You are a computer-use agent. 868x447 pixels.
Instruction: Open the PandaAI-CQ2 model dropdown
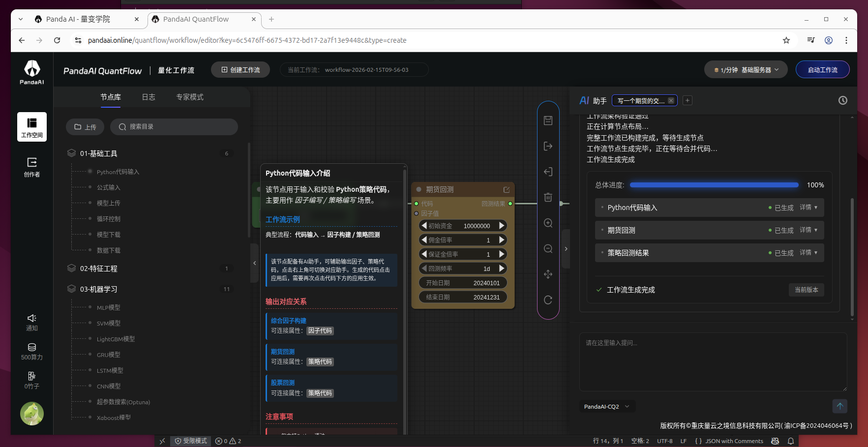pos(607,407)
